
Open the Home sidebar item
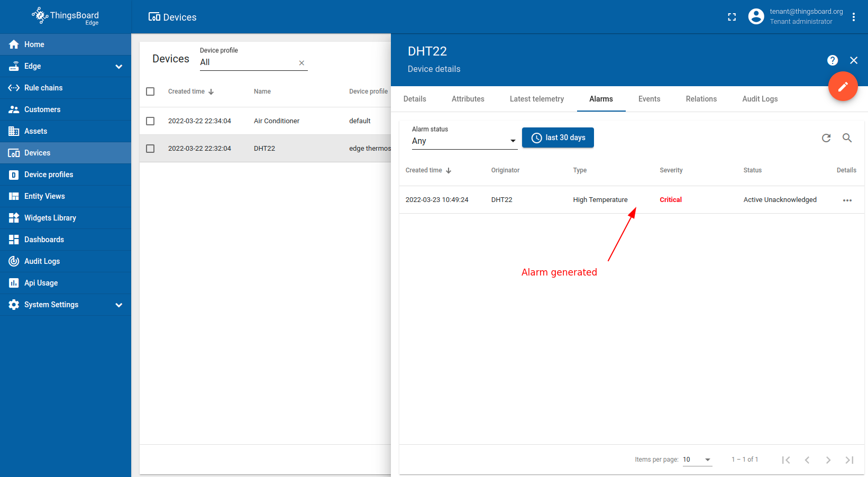[x=66, y=44]
